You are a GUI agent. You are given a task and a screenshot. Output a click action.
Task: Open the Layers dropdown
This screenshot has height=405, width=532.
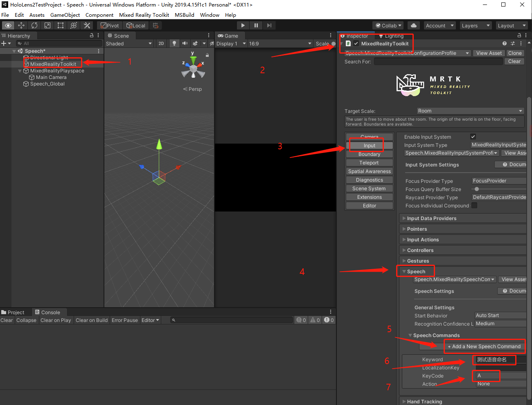[476, 25]
